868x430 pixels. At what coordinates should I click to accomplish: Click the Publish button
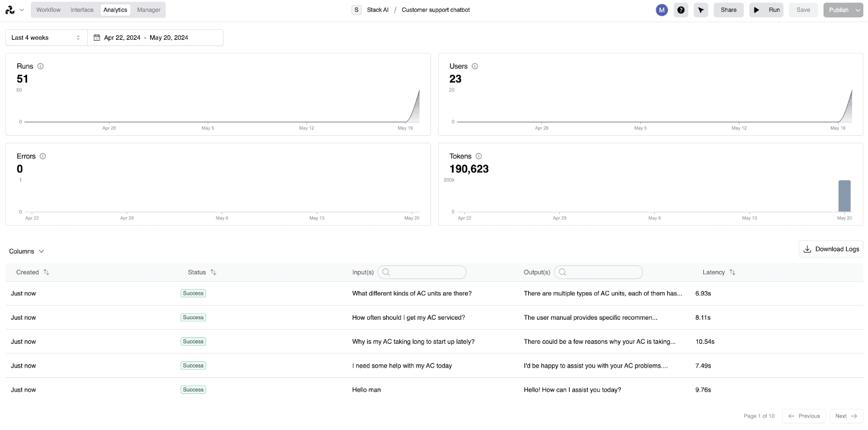[x=838, y=10]
